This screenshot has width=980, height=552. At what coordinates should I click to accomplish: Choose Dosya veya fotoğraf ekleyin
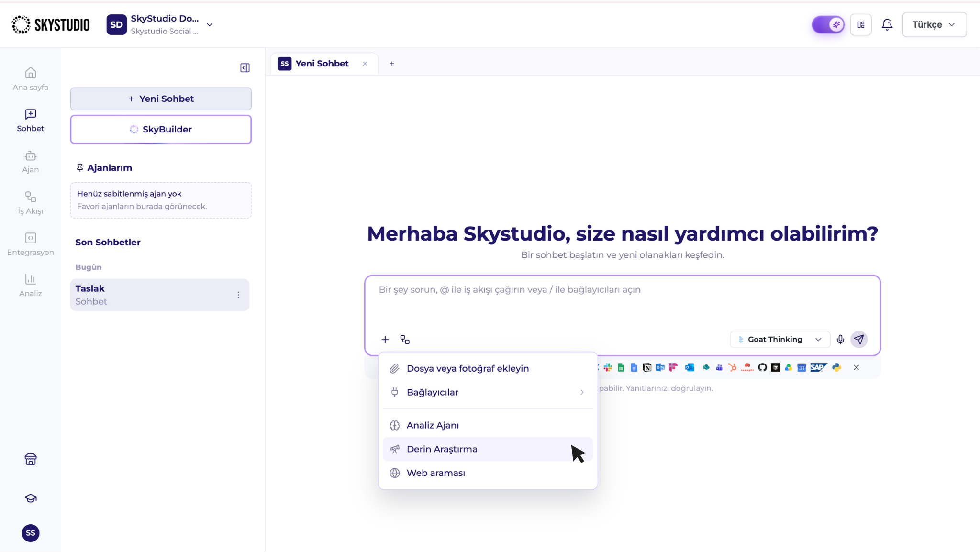point(488,368)
